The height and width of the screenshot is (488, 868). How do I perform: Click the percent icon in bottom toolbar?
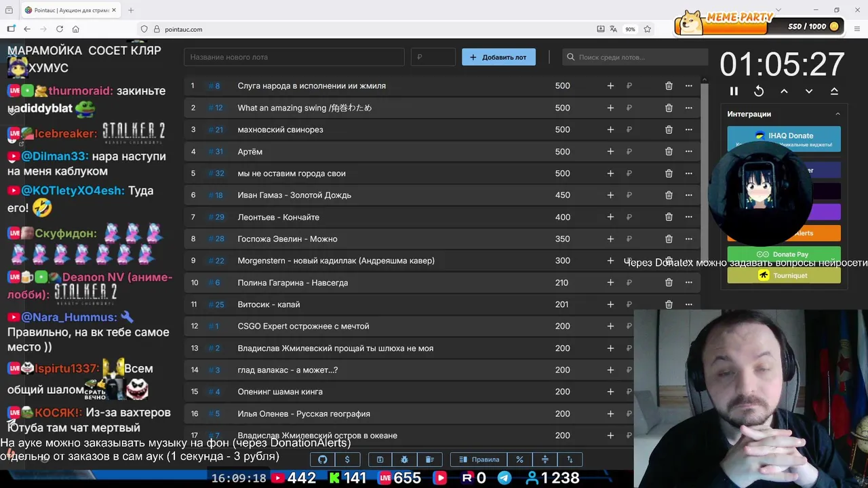[x=519, y=460]
